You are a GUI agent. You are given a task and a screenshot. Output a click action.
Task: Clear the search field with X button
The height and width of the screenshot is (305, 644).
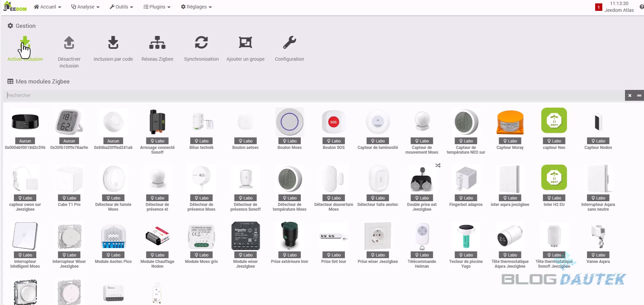630,96
